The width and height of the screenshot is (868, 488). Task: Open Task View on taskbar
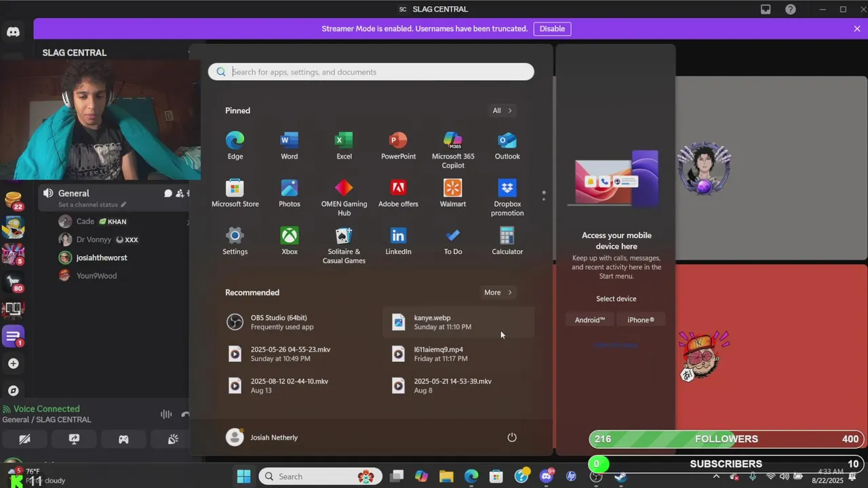click(397, 476)
